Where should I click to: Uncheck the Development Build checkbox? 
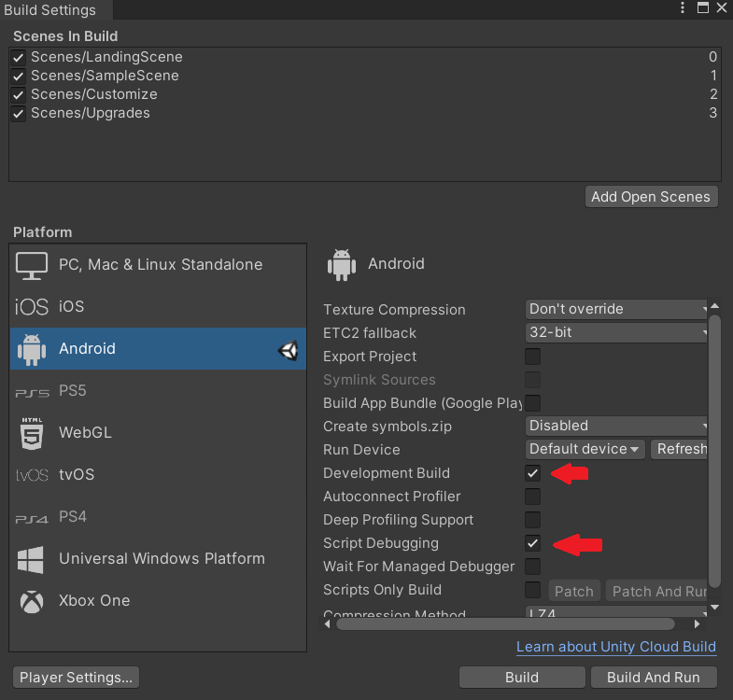tap(532, 473)
